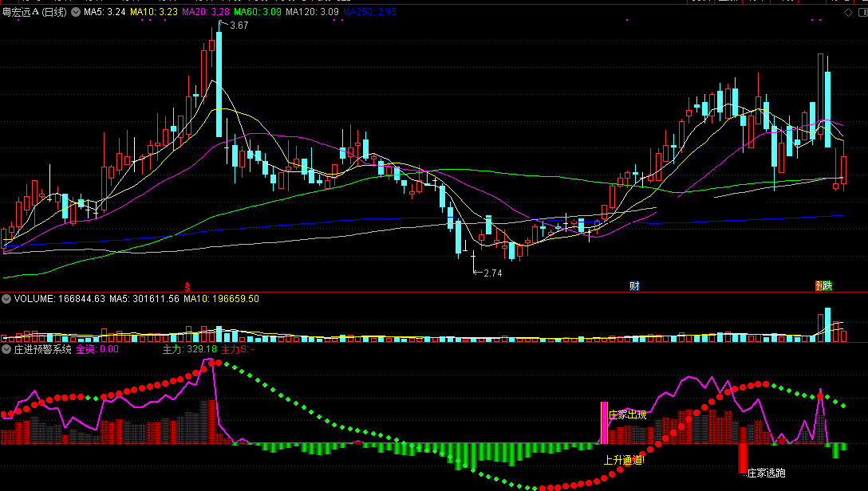Screen dimensions: 868x491
Task: Open the blue 财 financial marker
Action: (x=634, y=286)
